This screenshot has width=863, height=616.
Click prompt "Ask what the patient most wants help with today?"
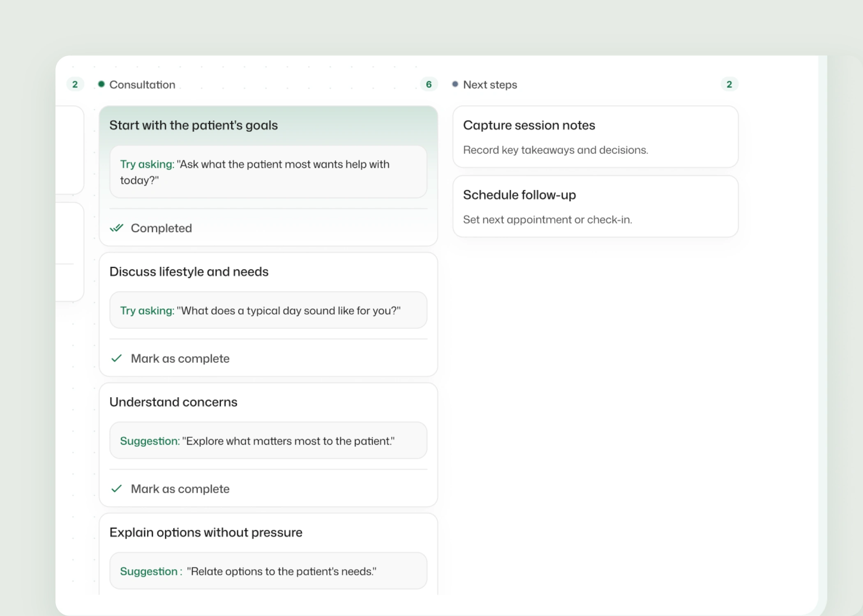tap(268, 172)
